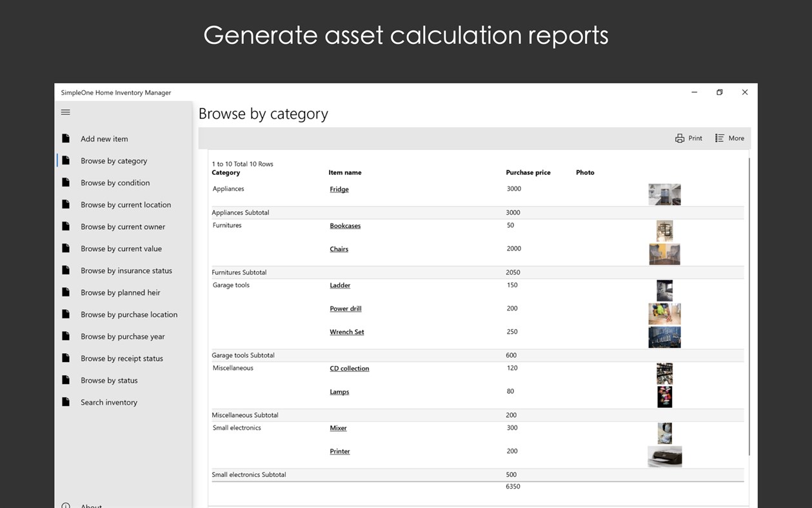Click the Printer photo thumbnail

point(664,456)
